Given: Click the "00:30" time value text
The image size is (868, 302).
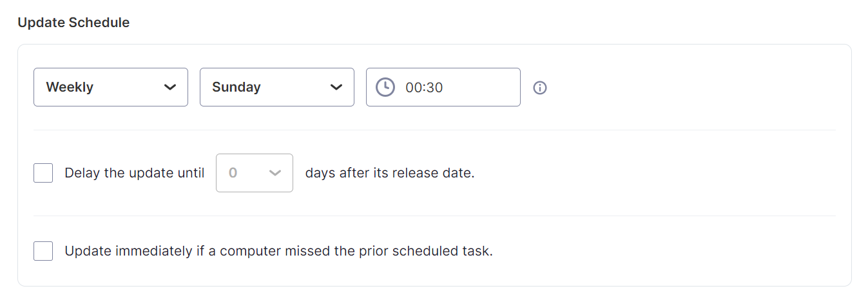Looking at the screenshot, I should tap(424, 88).
